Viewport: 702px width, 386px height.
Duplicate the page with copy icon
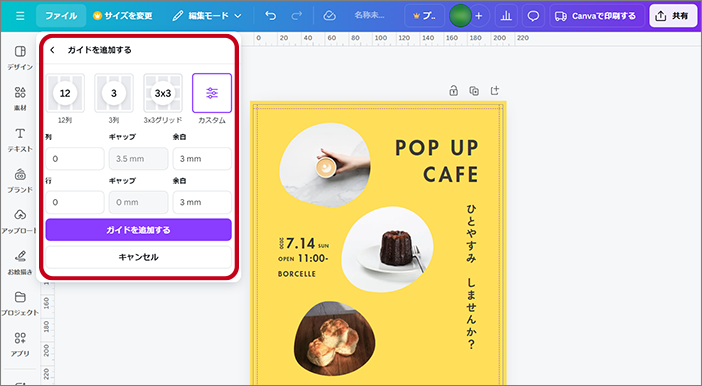[x=474, y=91]
